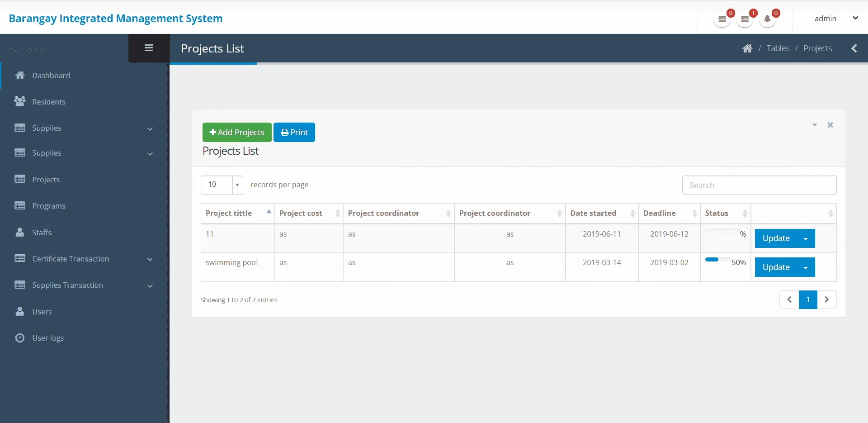
Task: Open Users from sidebar
Action: click(x=42, y=312)
